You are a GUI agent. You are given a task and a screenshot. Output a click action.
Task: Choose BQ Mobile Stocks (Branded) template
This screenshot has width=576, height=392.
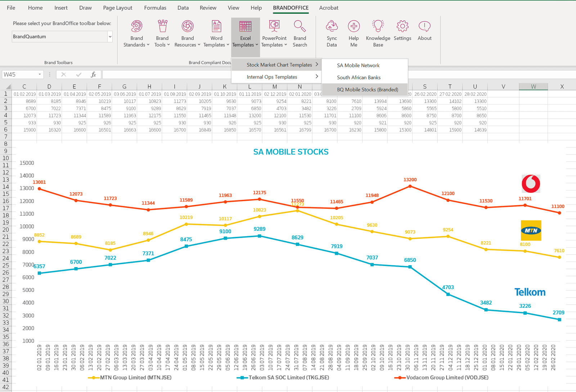[365, 90]
